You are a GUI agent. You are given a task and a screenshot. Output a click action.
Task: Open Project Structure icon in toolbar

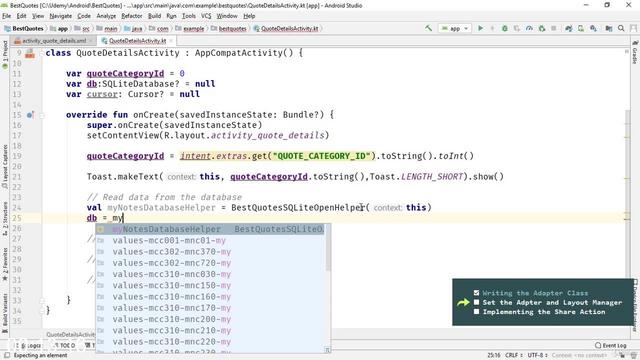click(x=609, y=28)
